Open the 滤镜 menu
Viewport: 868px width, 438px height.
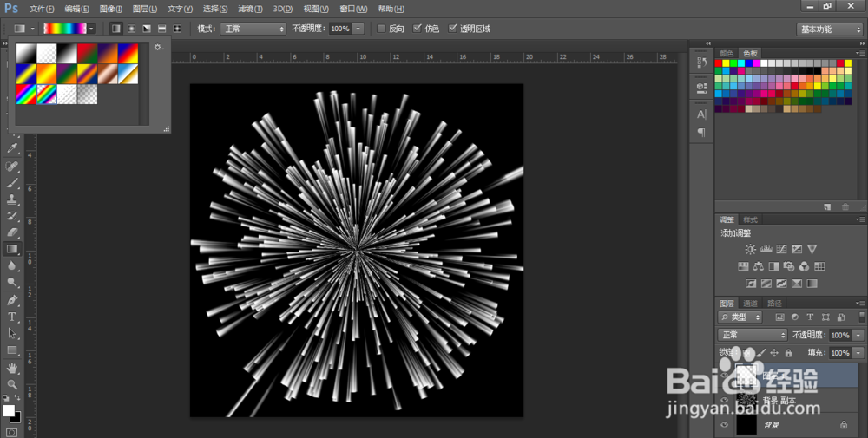250,9
